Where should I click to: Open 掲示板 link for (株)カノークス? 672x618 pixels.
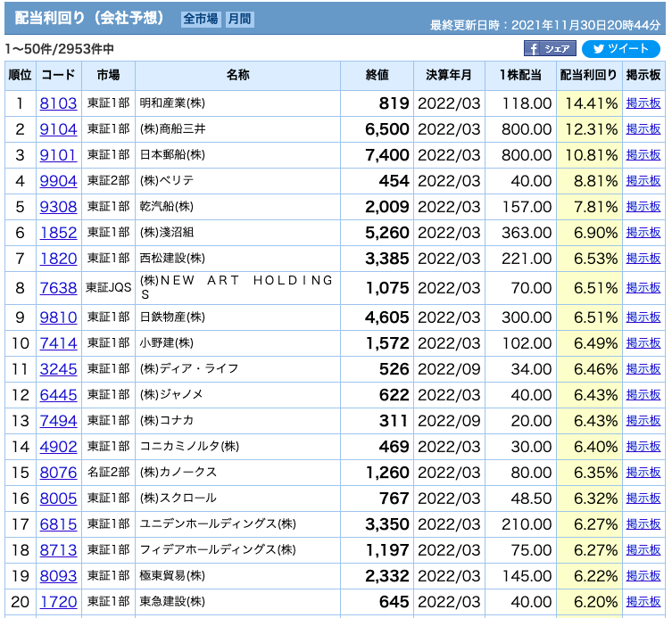click(x=643, y=473)
